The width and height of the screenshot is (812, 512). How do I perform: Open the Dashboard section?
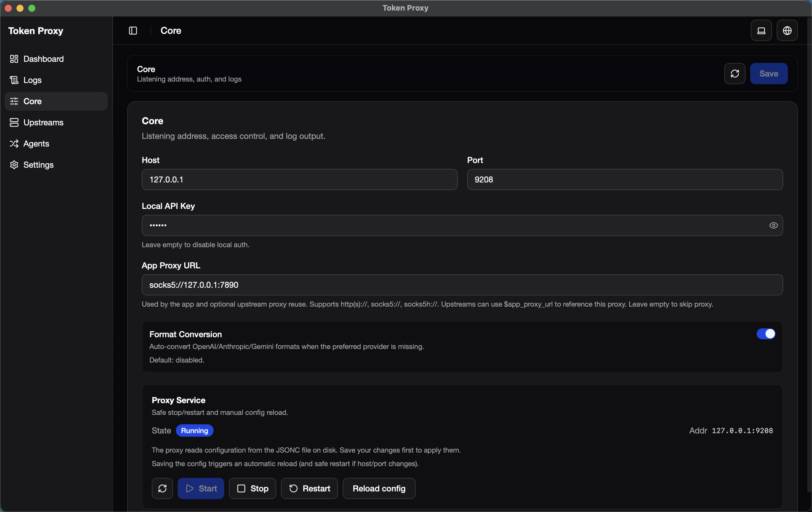pyautogui.click(x=44, y=59)
